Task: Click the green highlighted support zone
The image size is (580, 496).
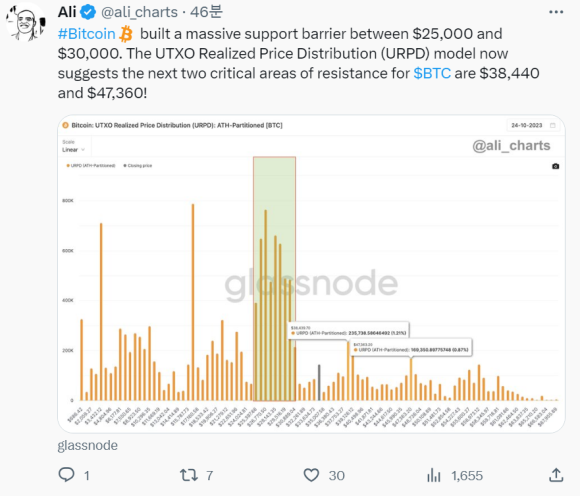Action: (x=274, y=279)
